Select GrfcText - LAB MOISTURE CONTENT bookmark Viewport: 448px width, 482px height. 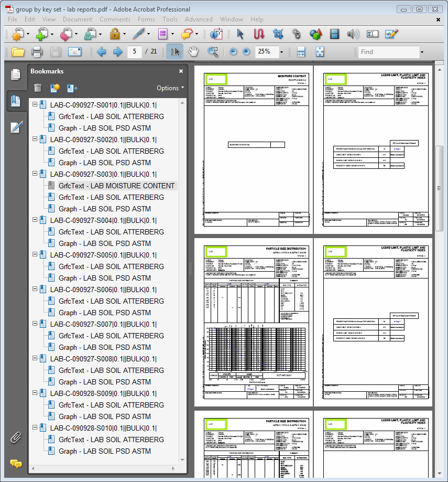click(x=116, y=186)
